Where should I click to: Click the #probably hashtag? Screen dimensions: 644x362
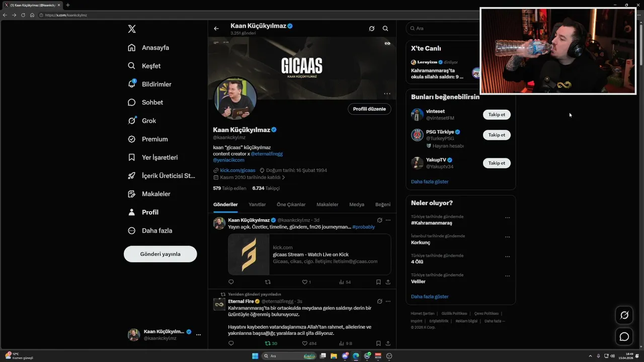364,227
